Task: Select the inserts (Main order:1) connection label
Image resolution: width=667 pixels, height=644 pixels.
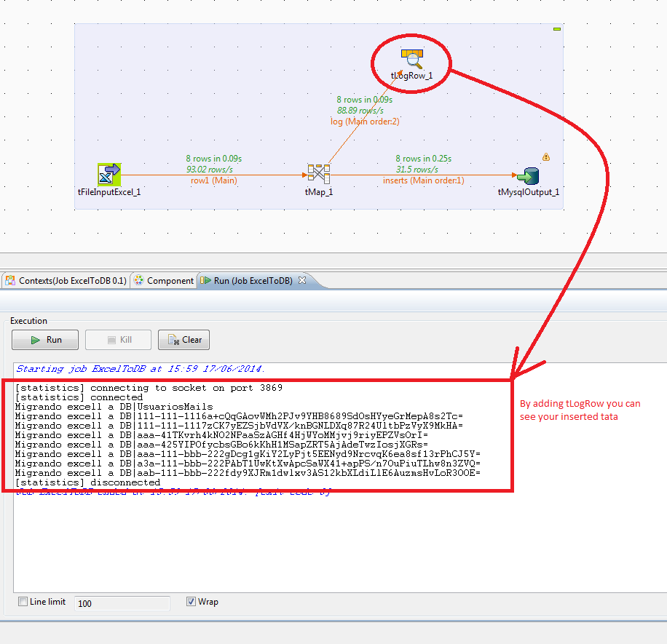Action: point(423,180)
